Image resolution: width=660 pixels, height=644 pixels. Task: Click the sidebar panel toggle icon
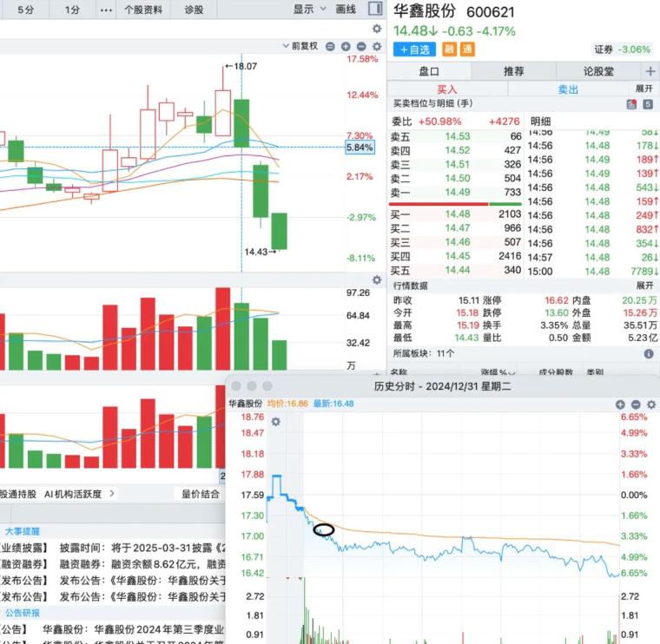coord(375,9)
